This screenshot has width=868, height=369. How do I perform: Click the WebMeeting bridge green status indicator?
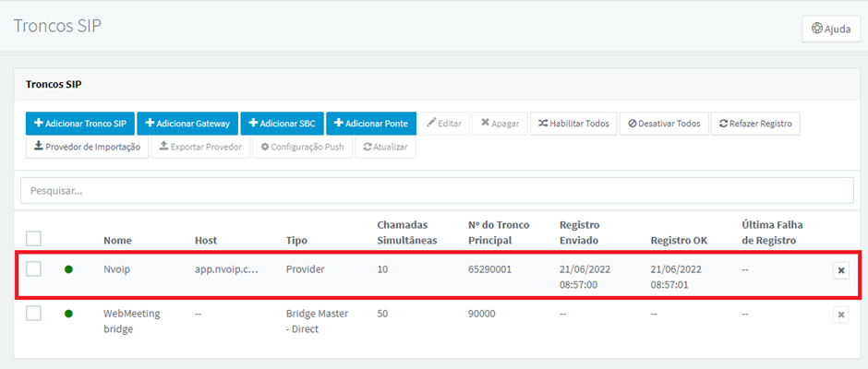tap(68, 314)
